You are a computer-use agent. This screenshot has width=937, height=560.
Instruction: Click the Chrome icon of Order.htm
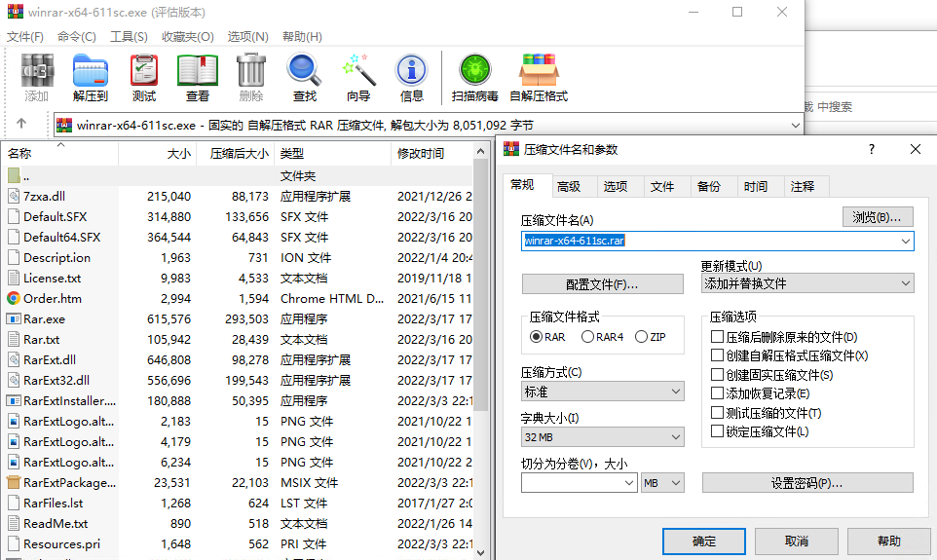[14, 298]
